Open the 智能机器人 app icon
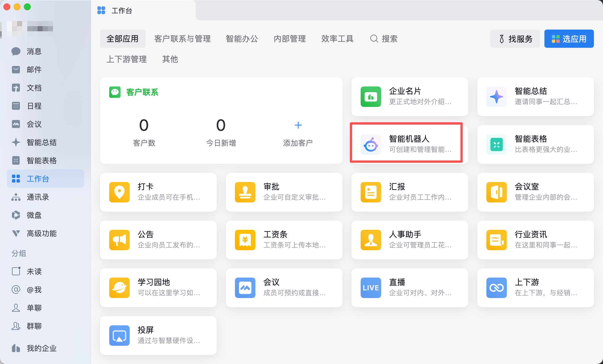 371,145
